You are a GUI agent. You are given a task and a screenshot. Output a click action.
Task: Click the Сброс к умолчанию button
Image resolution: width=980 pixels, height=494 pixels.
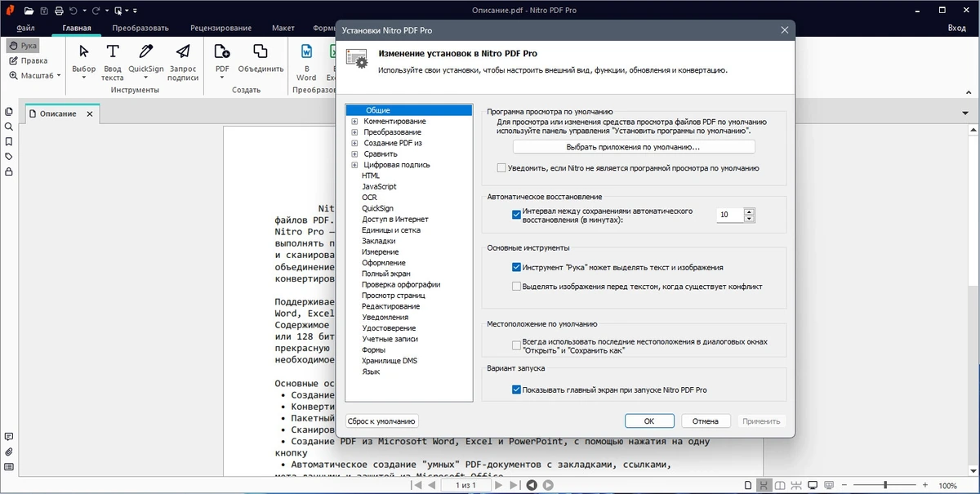382,421
